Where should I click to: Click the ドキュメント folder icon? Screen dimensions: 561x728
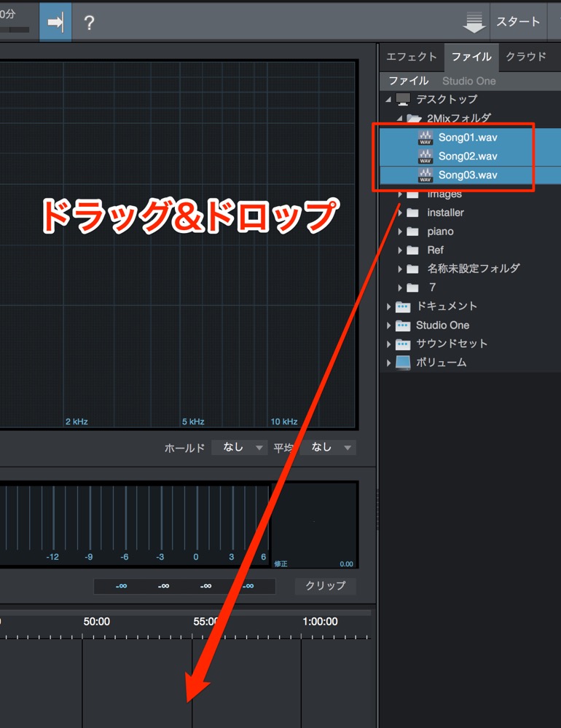point(403,306)
